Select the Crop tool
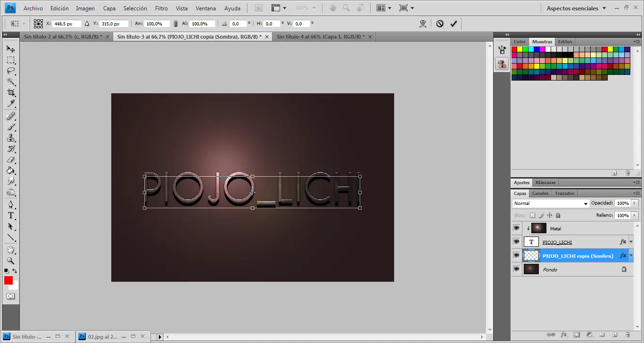The height and width of the screenshot is (343, 644). click(10, 93)
